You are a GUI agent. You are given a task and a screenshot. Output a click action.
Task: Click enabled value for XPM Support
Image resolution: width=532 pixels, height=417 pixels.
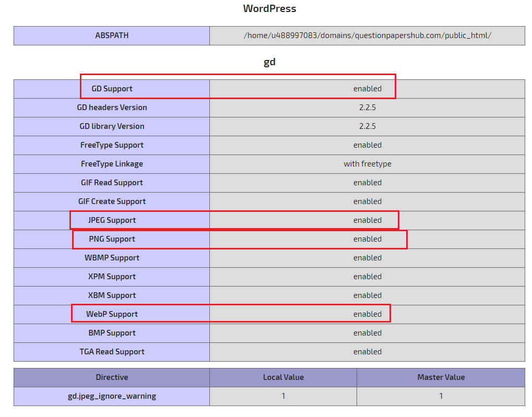click(368, 277)
